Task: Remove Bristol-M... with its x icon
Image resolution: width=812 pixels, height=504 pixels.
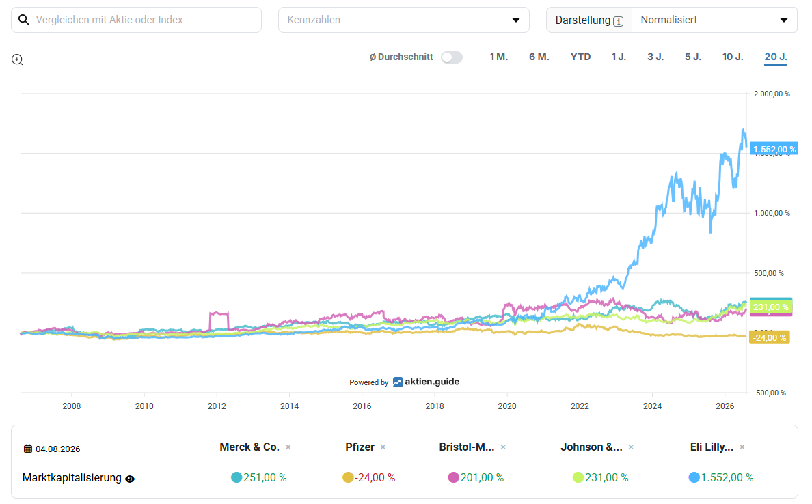Action: click(x=503, y=447)
